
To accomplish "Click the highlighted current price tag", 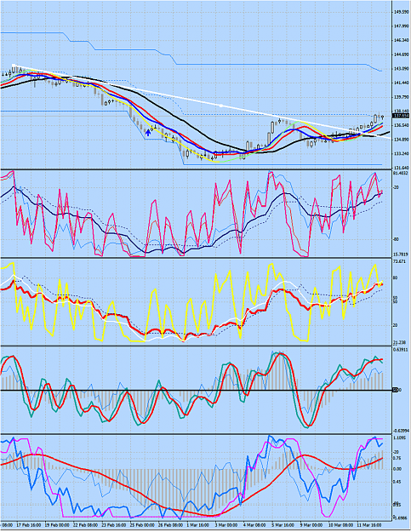I will [x=401, y=116].
